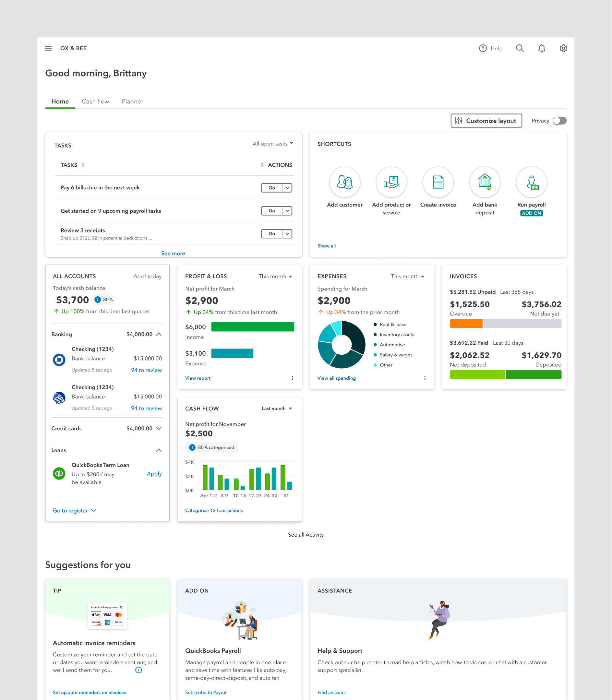Enable the Privacy toggle

click(559, 121)
